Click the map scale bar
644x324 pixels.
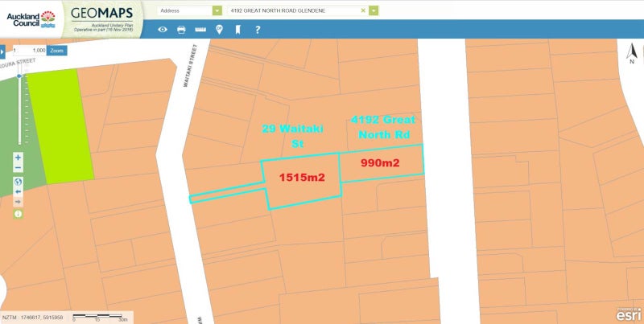tap(100, 318)
